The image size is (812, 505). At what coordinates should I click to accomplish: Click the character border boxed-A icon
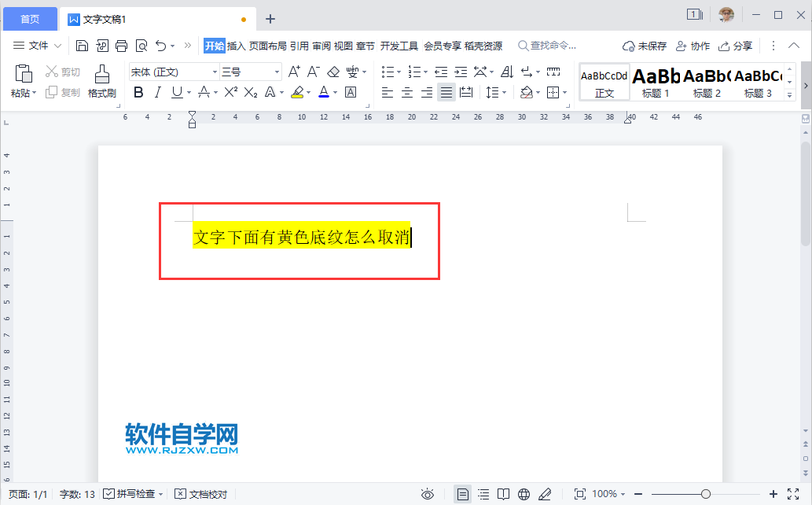pos(351,92)
